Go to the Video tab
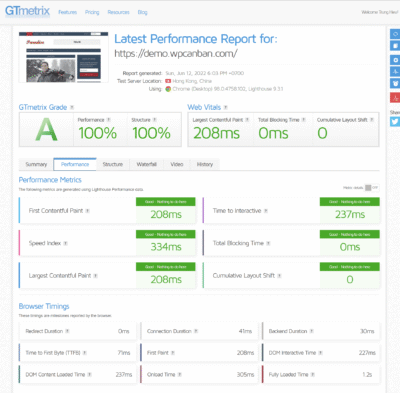Viewport: 400px width, 393px height. coord(177,164)
